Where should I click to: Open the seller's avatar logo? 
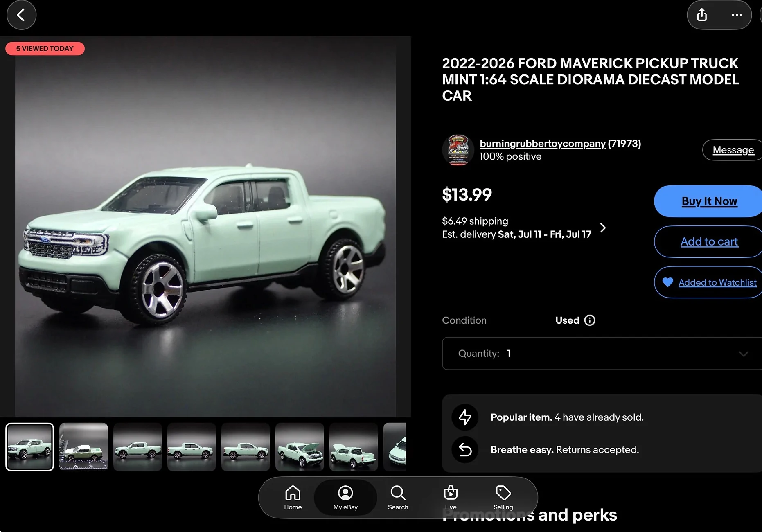click(x=458, y=150)
